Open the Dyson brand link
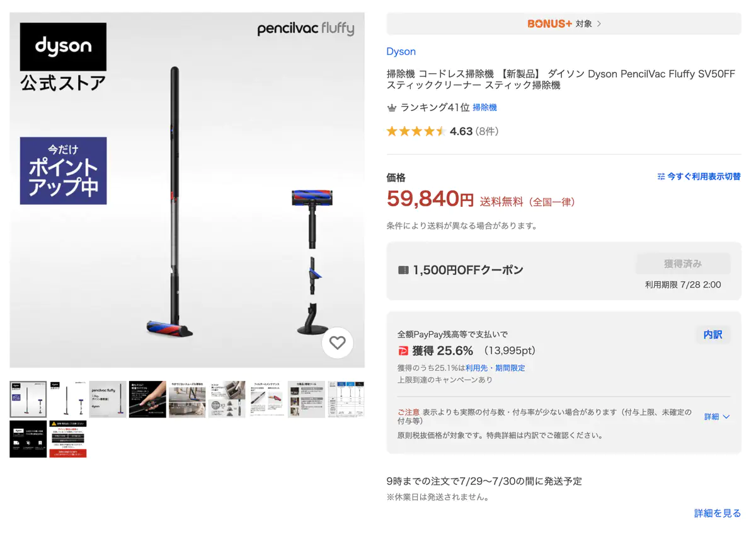 (x=401, y=52)
